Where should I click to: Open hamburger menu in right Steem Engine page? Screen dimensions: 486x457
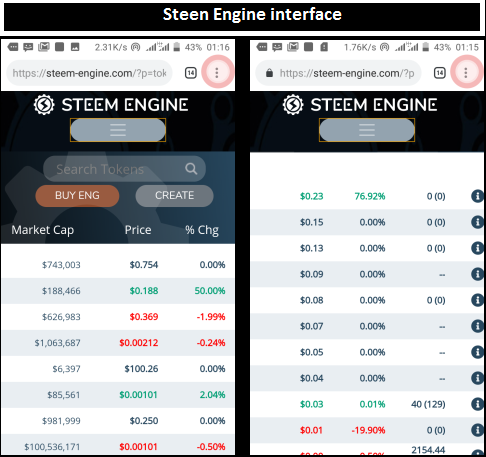click(367, 130)
